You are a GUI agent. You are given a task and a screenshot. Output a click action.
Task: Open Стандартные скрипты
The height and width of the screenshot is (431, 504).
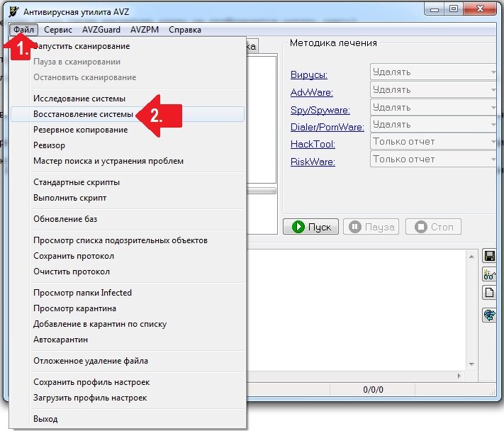[128, 182]
